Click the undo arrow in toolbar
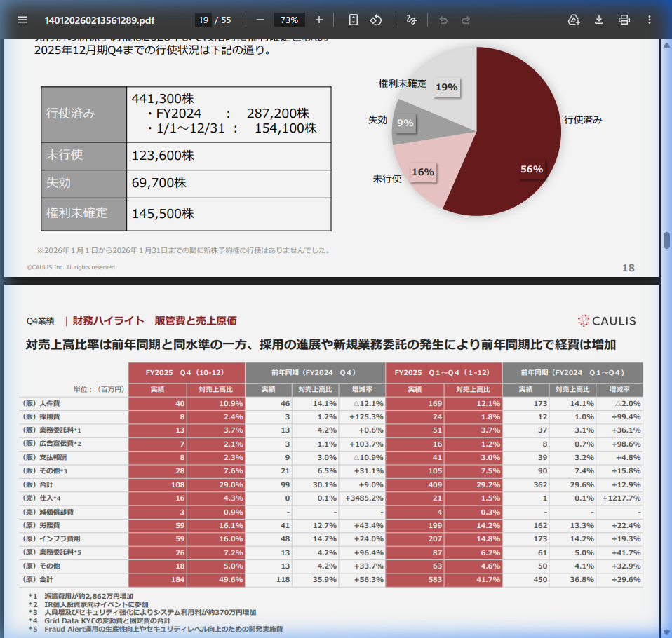672x638 pixels. 443,20
